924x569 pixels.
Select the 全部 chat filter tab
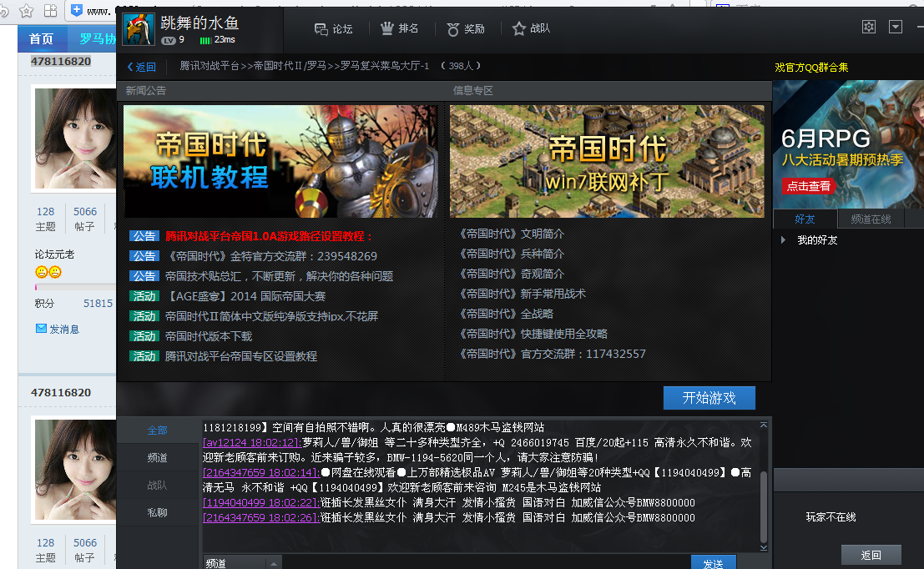click(157, 431)
